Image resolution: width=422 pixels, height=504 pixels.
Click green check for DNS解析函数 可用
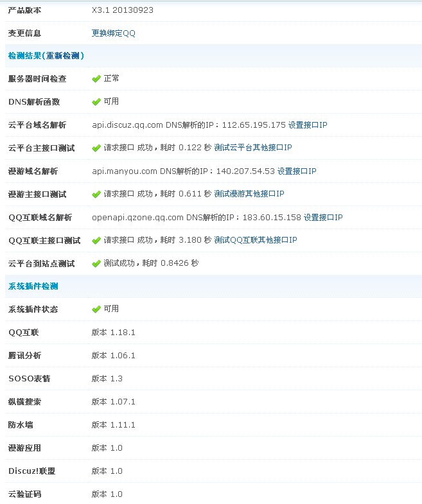pos(96,102)
